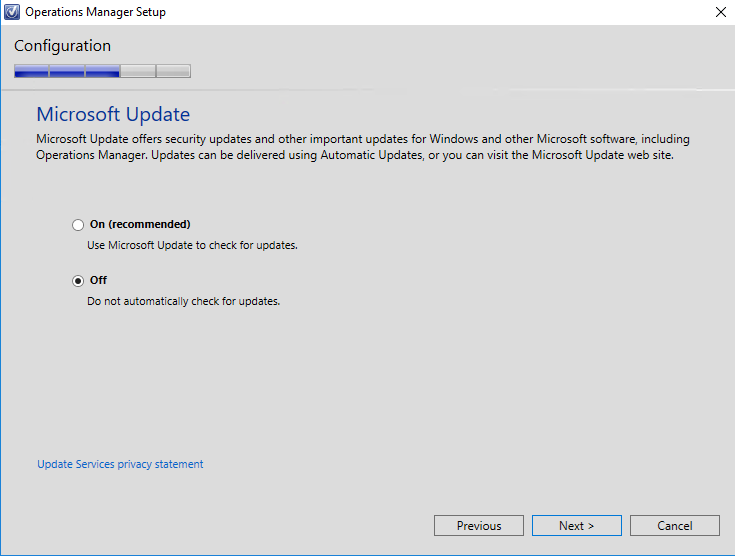
Task: Cancel the setup wizard
Action: coord(675,526)
